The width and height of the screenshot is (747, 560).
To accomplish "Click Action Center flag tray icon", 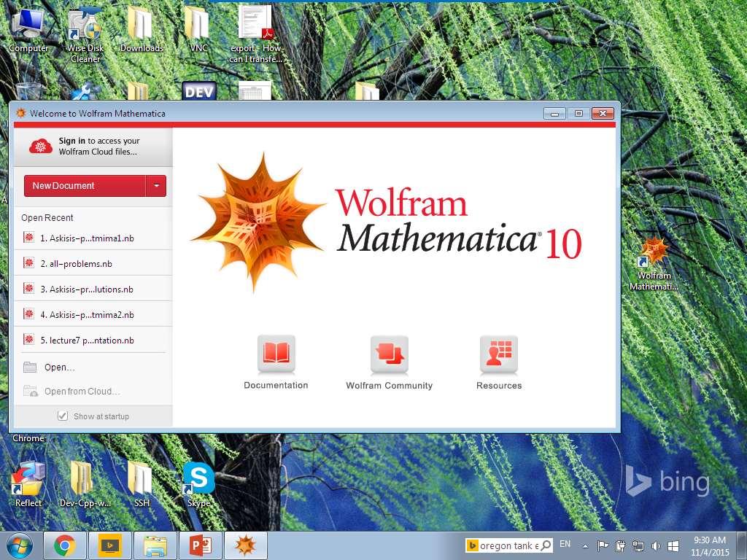I will pos(603,546).
